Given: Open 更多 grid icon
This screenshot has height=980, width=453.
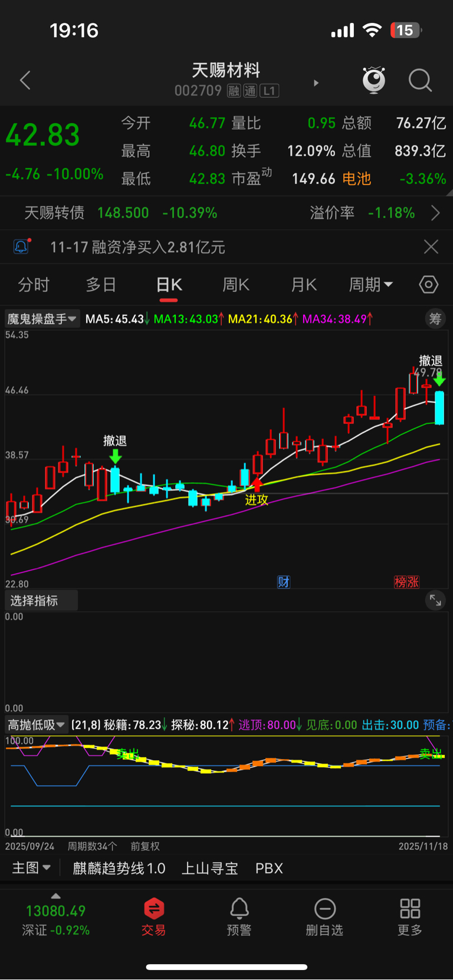Looking at the screenshot, I should point(410,917).
